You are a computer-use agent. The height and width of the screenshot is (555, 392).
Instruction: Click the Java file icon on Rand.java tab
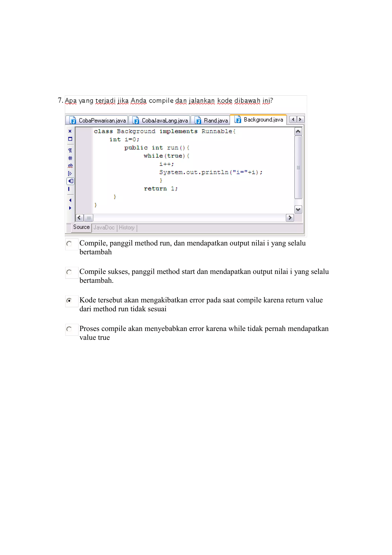tap(198, 120)
